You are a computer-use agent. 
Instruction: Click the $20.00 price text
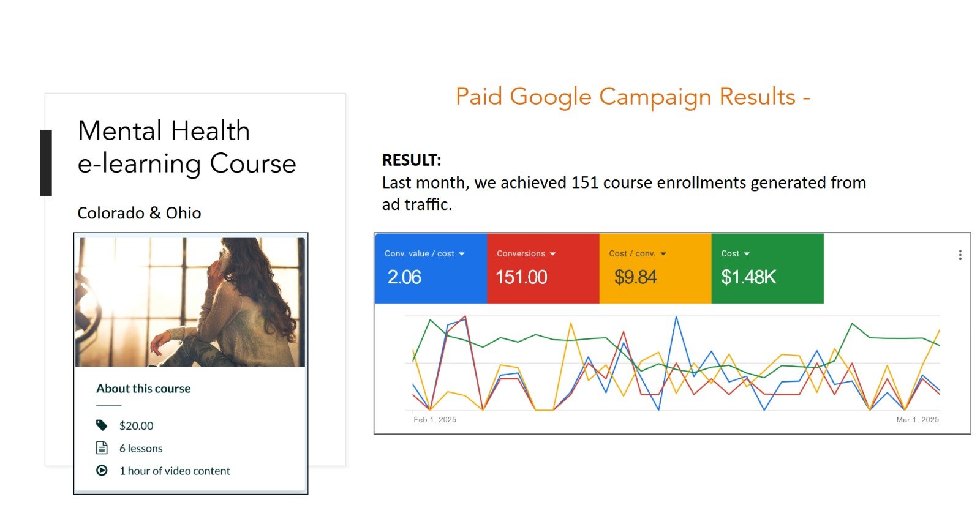[136, 426]
